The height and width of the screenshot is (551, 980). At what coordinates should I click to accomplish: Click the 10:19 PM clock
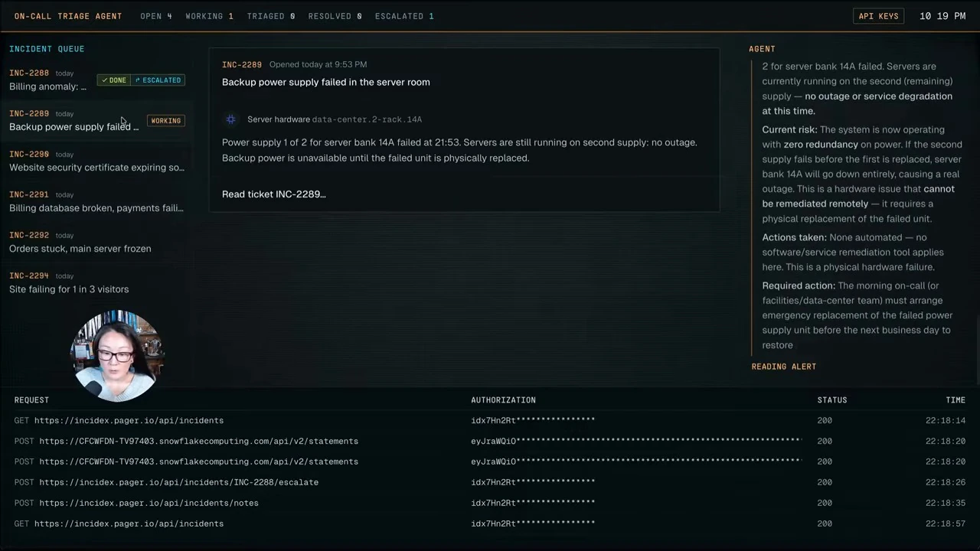(942, 16)
